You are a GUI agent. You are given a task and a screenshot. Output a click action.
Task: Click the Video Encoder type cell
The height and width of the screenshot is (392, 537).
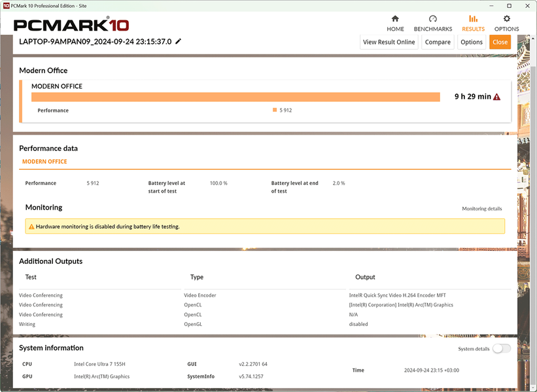pyautogui.click(x=200, y=295)
